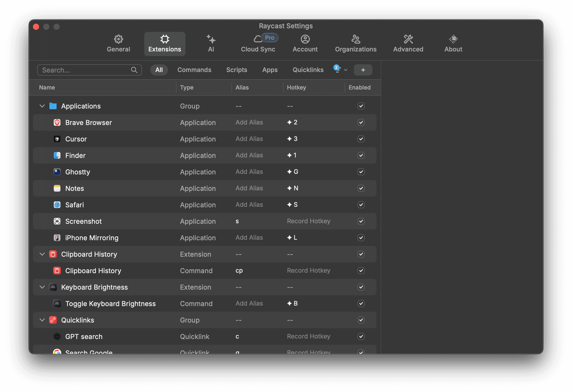The width and height of the screenshot is (572, 392).
Task: Open the filter dropdown with badge
Action: point(340,69)
